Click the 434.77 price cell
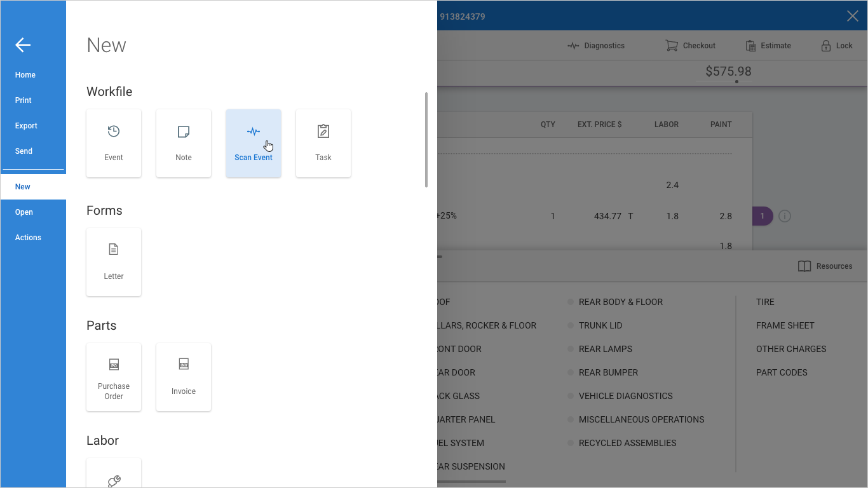 tap(607, 216)
